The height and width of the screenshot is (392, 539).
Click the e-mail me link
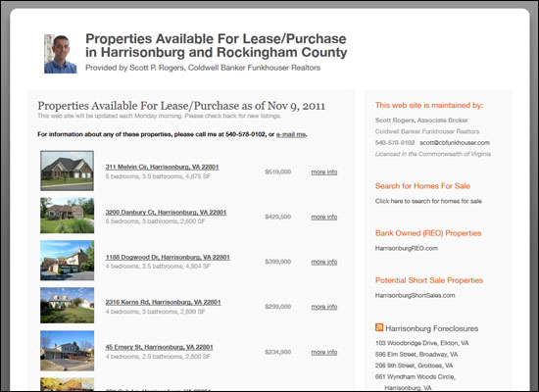[291, 134]
